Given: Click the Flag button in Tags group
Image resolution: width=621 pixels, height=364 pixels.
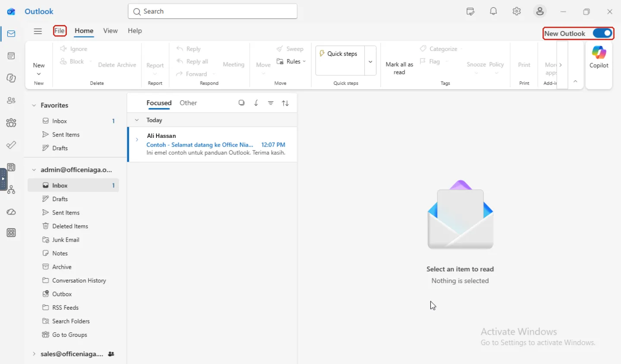Looking at the screenshot, I should [x=430, y=62].
